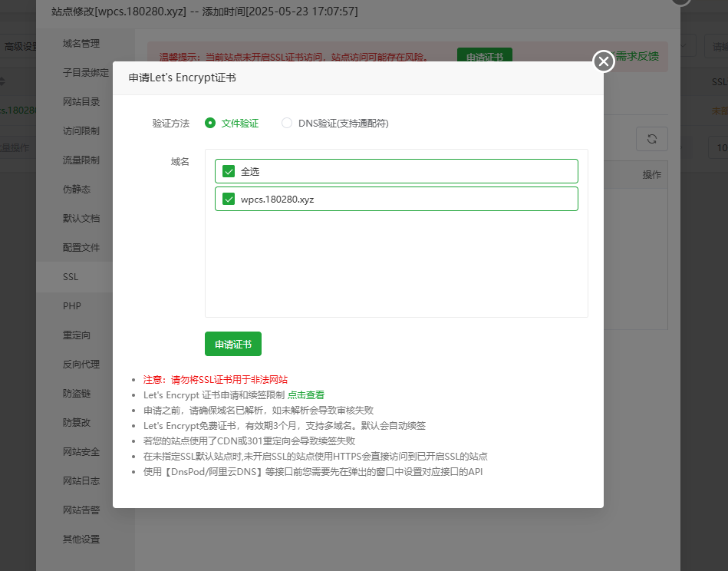Click 申请证书 button in warning banner

pyautogui.click(x=484, y=55)
